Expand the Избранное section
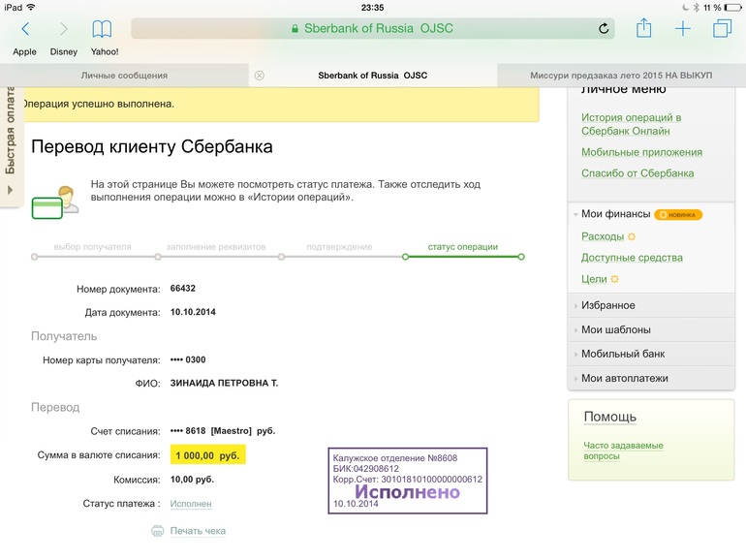The image size is (746, 560). click(x=651, y=305)
